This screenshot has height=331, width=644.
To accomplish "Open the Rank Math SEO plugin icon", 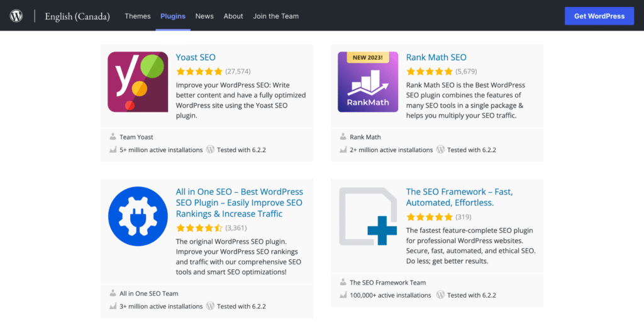I will tap(368, 82).
